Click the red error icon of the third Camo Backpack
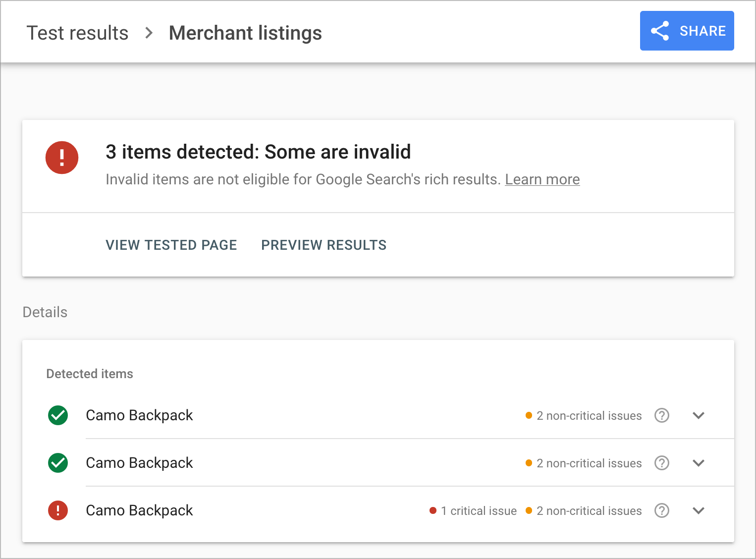Screen dimensions: 756x559 tap(58, 510)
